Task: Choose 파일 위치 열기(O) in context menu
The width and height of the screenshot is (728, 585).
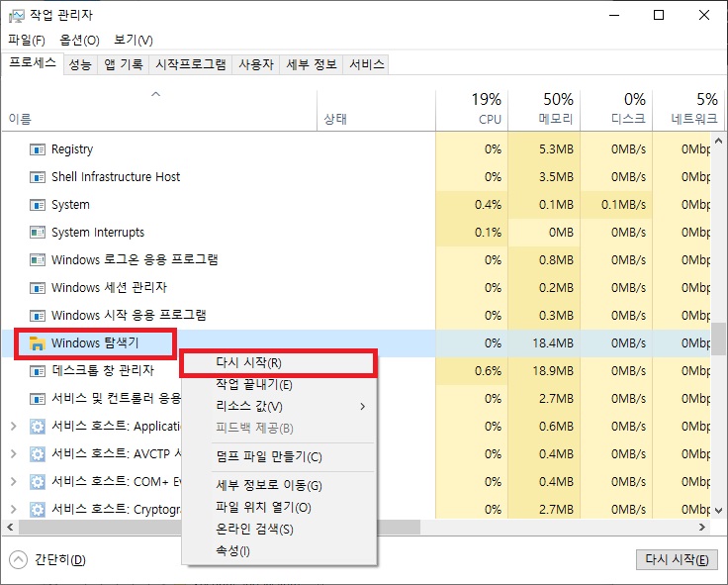Action: (x=278, y=508)
